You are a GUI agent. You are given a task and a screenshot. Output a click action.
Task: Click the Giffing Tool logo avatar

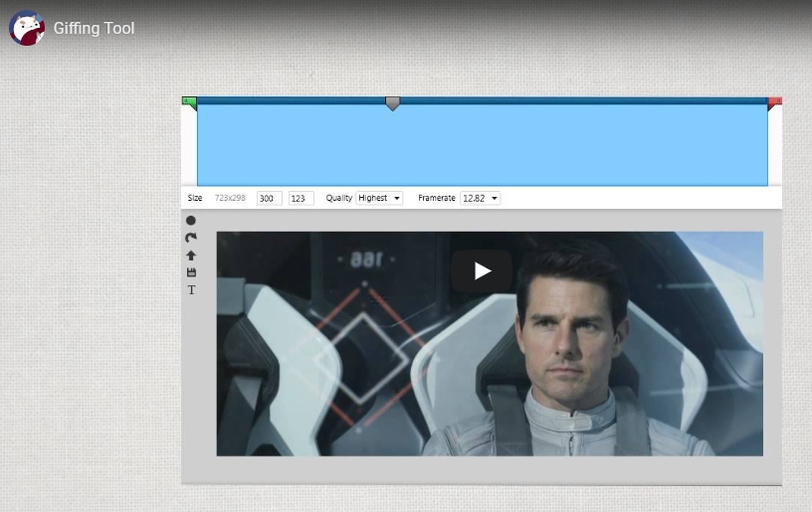(x=27, y=28)
